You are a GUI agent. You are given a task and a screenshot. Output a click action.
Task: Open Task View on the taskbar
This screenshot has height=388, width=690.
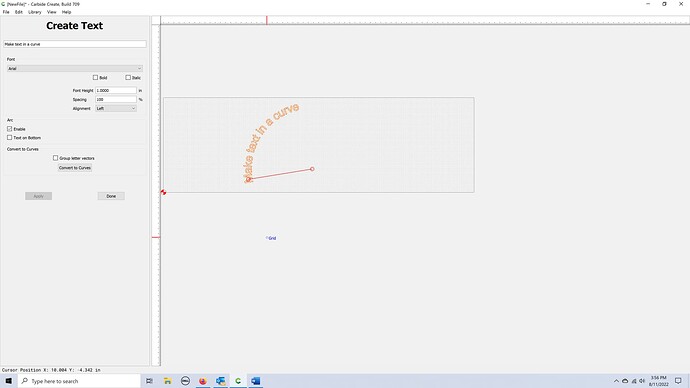click(x=149, y=381)
